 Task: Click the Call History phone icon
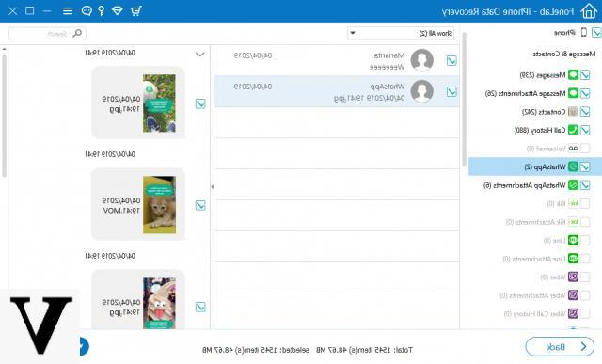573,130
